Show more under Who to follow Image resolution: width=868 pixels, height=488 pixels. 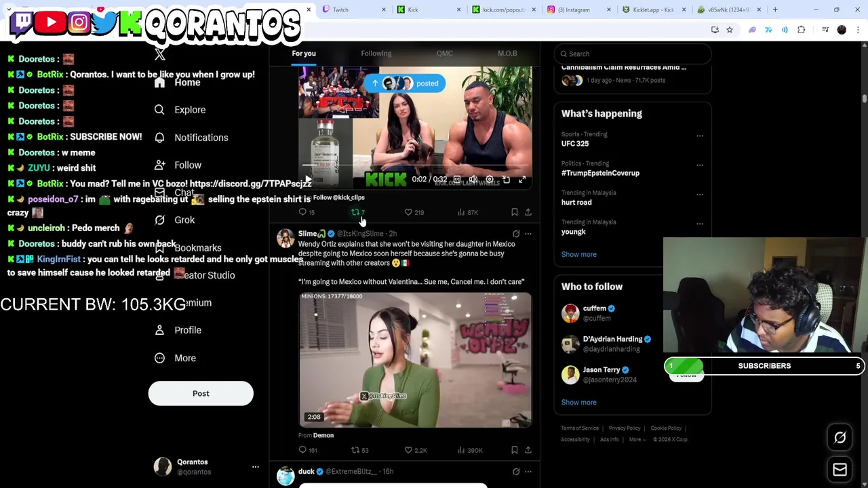[578, 403]
